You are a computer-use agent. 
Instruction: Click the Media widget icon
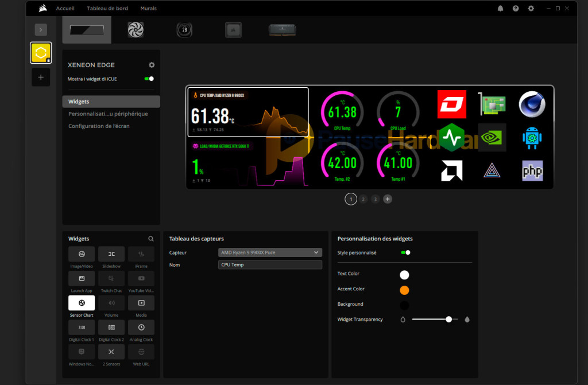pyautogui.click(x=141, y=302)
